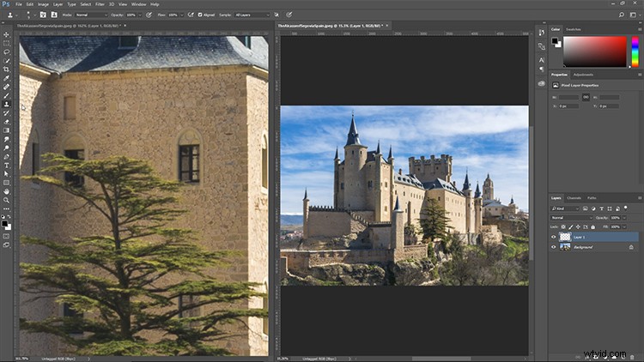Select the Horizontal Type tool
644x362 pixels.
tap(6, 166)
